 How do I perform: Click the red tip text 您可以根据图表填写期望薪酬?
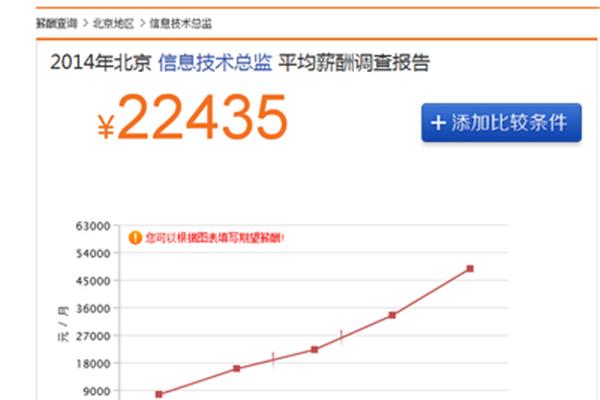click(215, 238)
